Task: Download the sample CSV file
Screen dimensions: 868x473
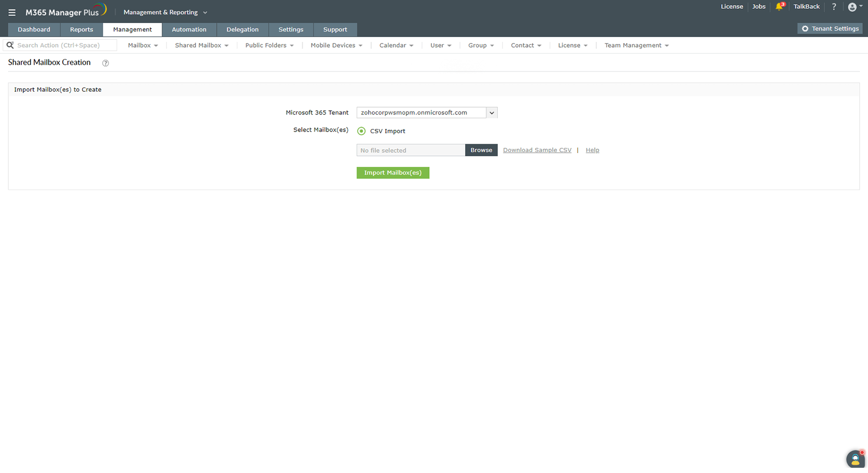Action: 537,150
